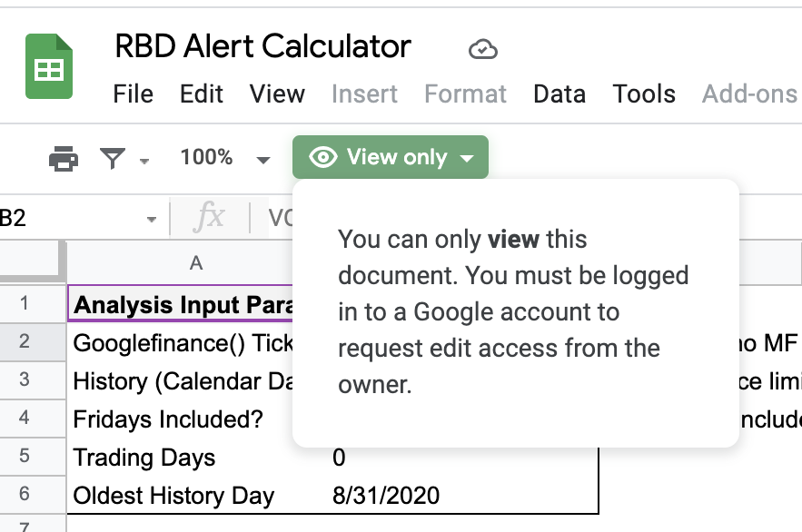Click the cloud saved status icon
Image resolution: width=802 pixels, height=532 pixels.
click(482, 49)
